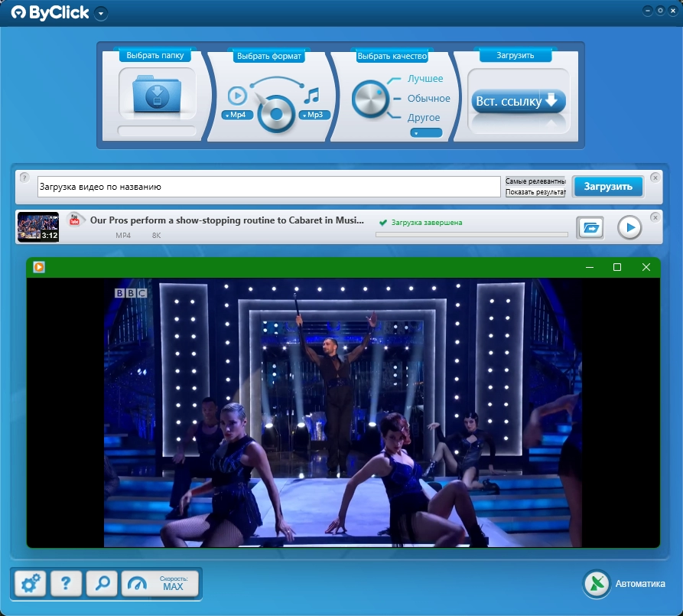Click the Вст. ссылку paste button
Viewport: 683px width, 616px height.
point(519,101)
